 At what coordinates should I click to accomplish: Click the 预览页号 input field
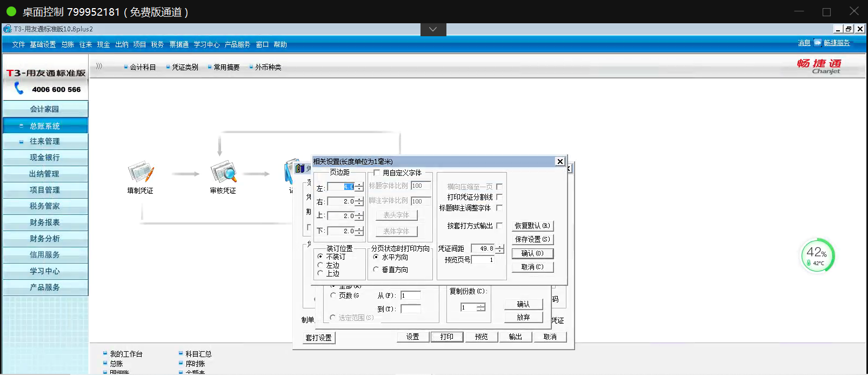483,260
